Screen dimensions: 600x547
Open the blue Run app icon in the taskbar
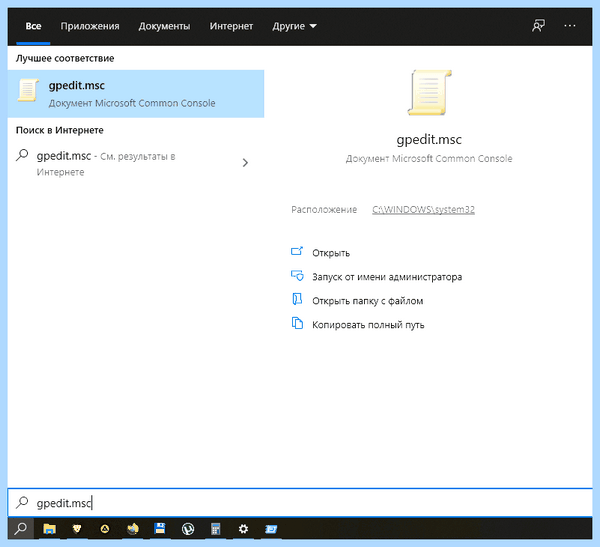271,529
